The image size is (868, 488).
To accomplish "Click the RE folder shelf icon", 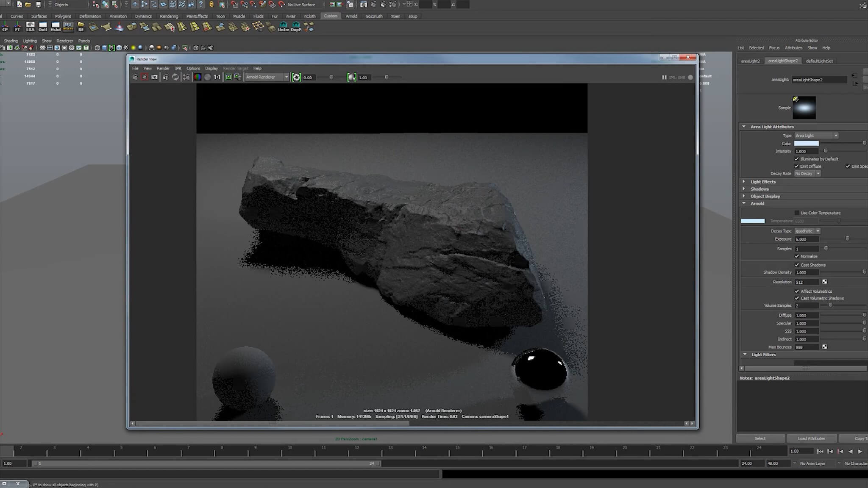I will pos(81,27).
